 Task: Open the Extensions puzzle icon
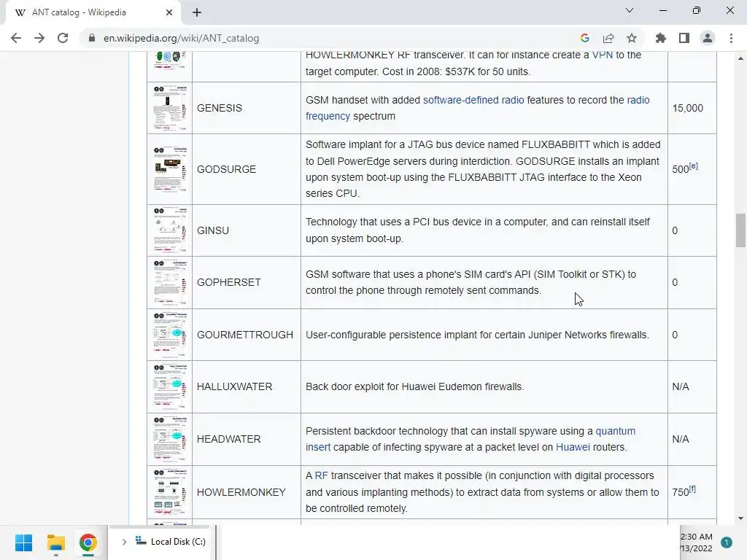click(661, 38)
